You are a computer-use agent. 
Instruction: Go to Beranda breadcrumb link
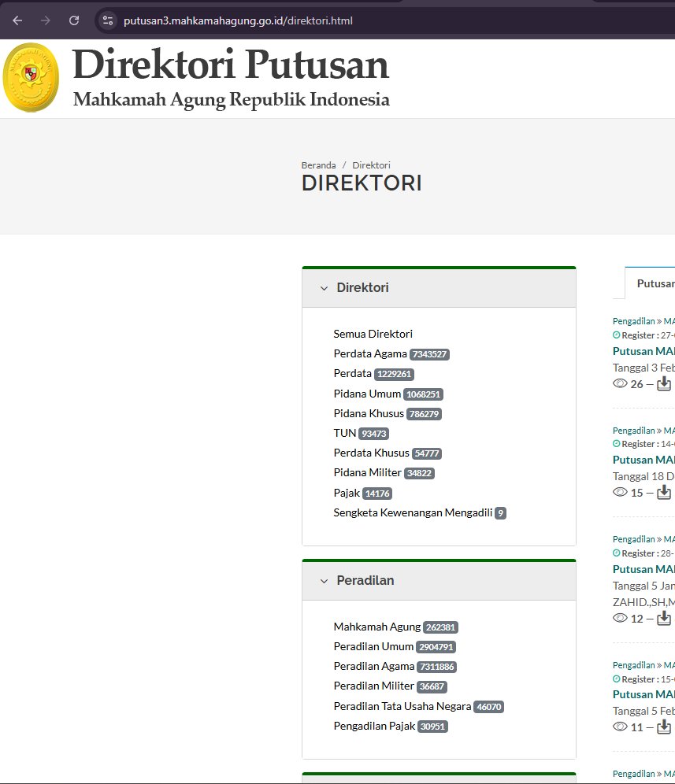click(x=319, y=165)
